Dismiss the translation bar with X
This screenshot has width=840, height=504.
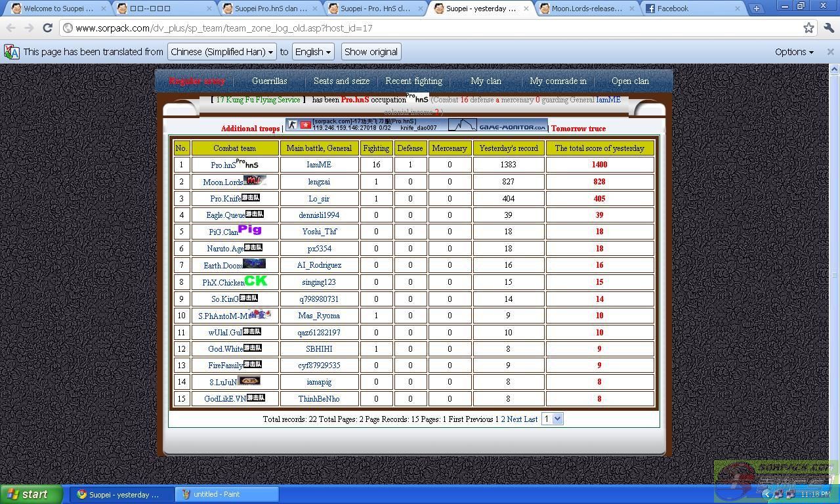click(830, 52)
